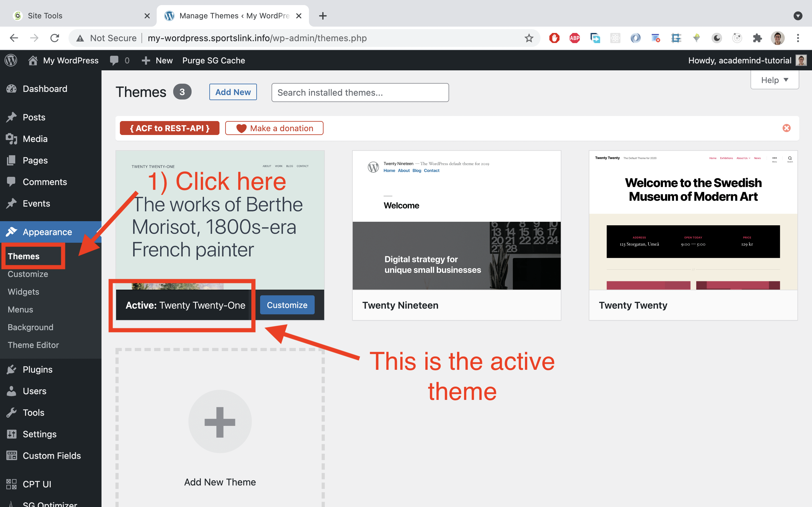
Task: Dismiss the ACF donation notice with the X
Action: 787,128
